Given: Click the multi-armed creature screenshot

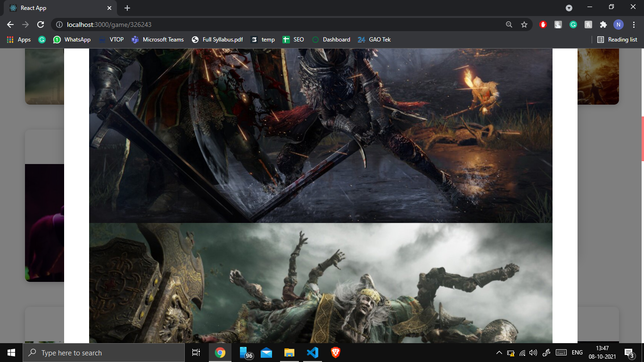Looking at the screenshot, I should click(321, 283).
